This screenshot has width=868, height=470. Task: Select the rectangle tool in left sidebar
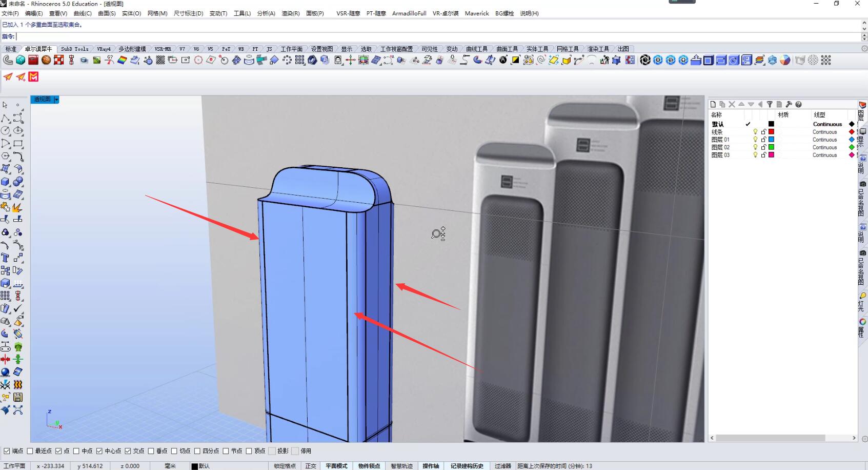click(x=18, y=144)
